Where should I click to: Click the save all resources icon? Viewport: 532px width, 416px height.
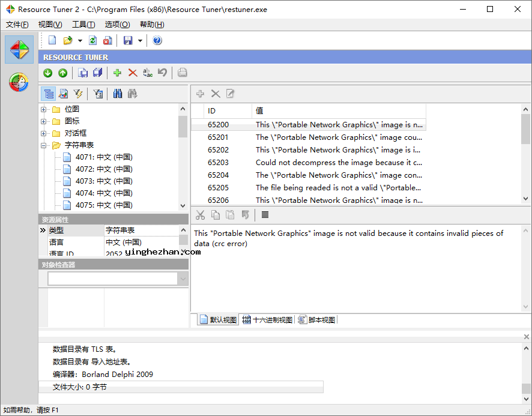tap(98, 73)
